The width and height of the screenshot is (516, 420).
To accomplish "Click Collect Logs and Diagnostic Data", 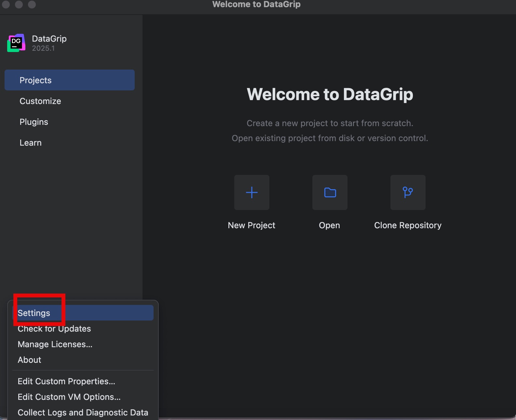I will (x=83, y=413).
